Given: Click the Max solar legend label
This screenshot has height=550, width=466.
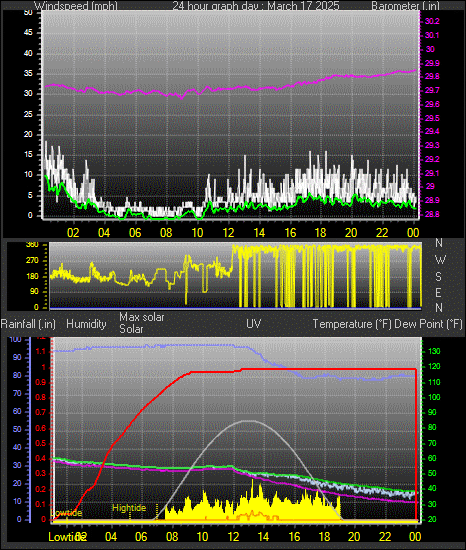Looking at the screenshot, I should click(142, 317).
